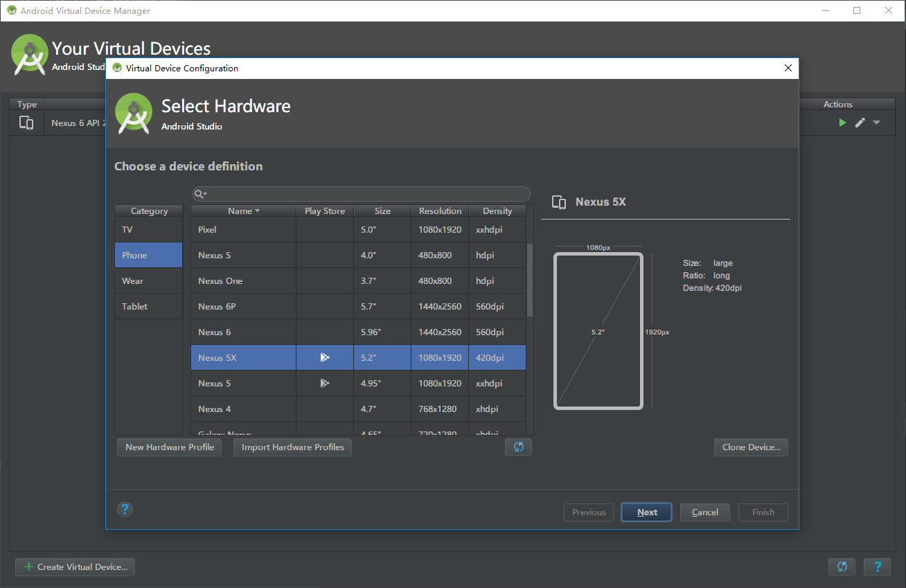
Task: Select the TV category
Action: pyautogui.click(x=148, y=229)
